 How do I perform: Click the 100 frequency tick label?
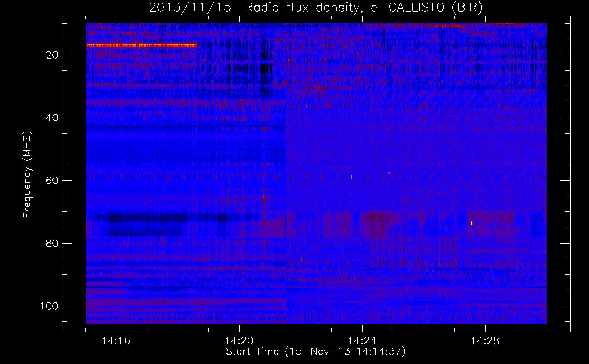click(49, 306)
